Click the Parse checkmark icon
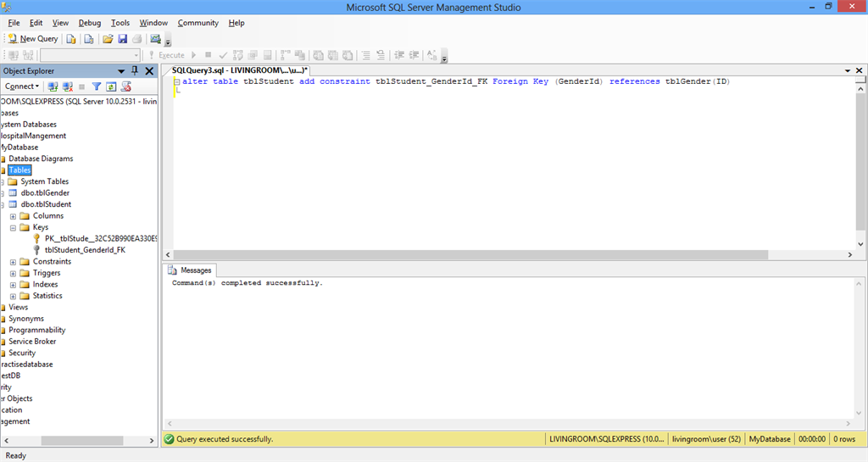868x462 pixels. [x=223, y=55]
